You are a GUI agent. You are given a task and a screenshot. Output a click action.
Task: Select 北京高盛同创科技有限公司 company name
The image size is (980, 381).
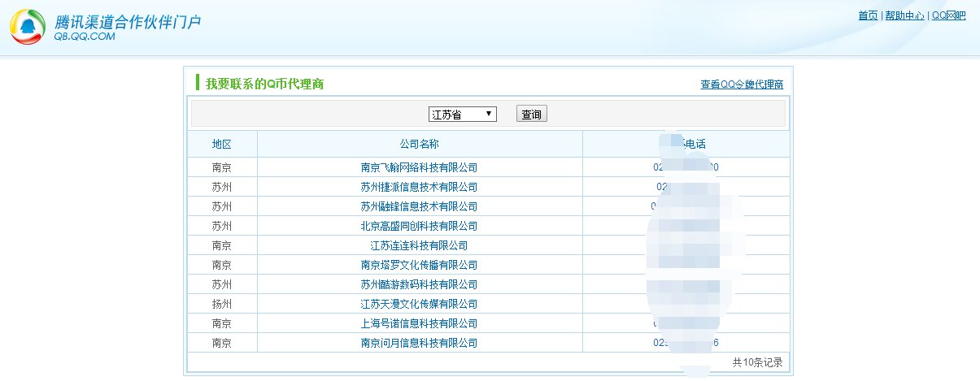pyautogui.click(x=419, y=226)
